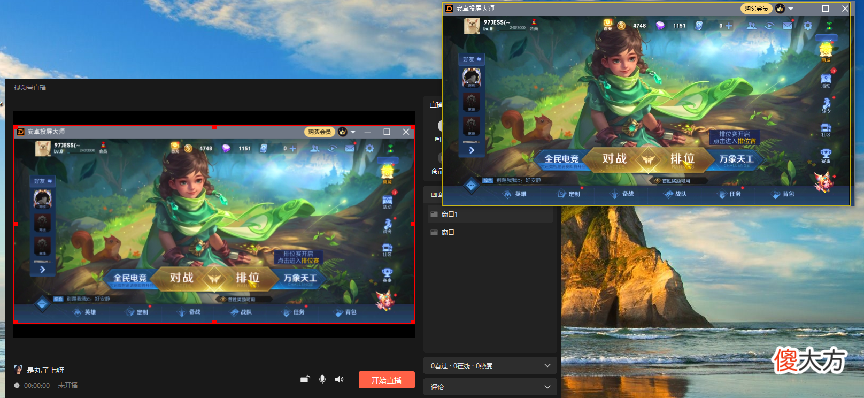Click the crown avatar in screen-cast window title bar
Image resolution: width=864 pixels, height=398 pixels.
[x=780, y=8]
